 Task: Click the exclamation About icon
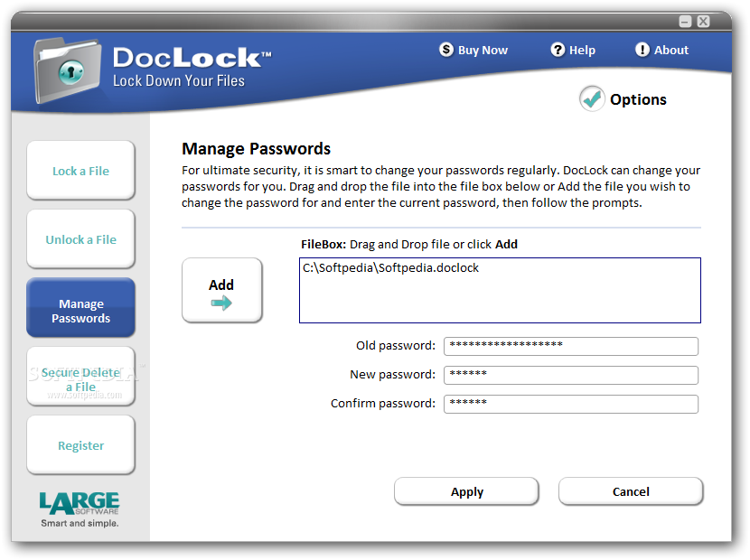[642, 50]
